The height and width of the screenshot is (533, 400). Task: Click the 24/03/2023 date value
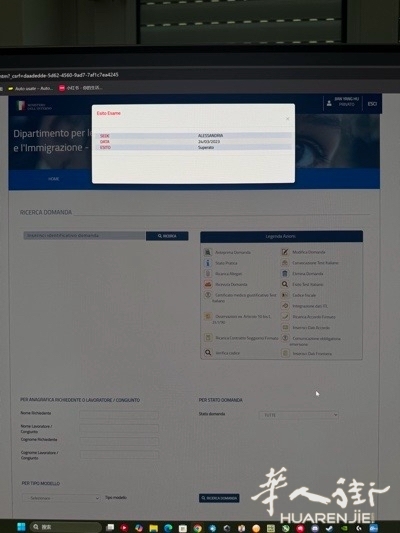tap(209, 141)
